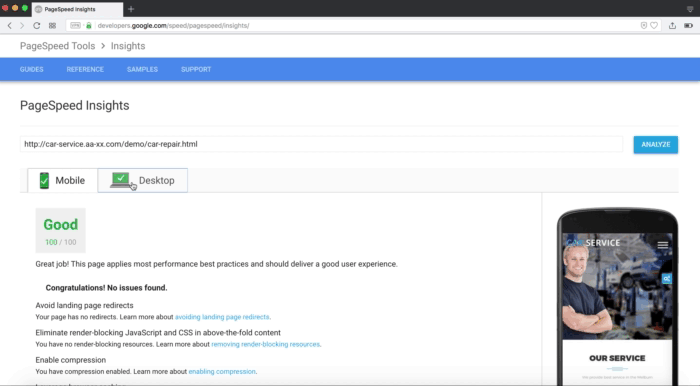Select the PageSpeed Insights browser tab
Viewport: 700px width, 386px height.
77,9
